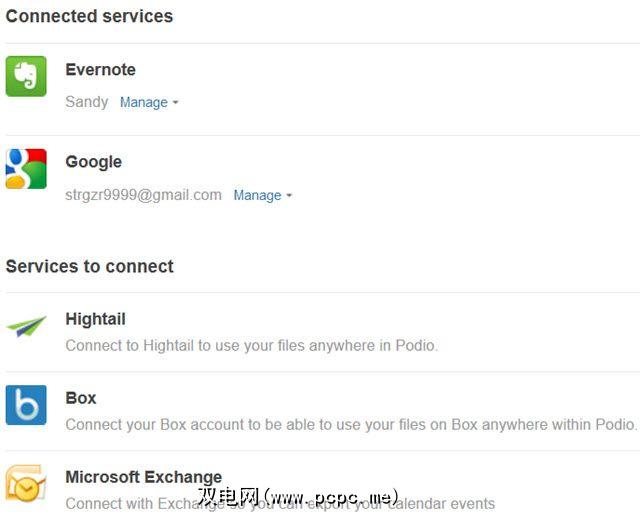The image size is (640, 520).
Task: Click the arrow beside Google's Manage
Action: click(x=289, y=196)
